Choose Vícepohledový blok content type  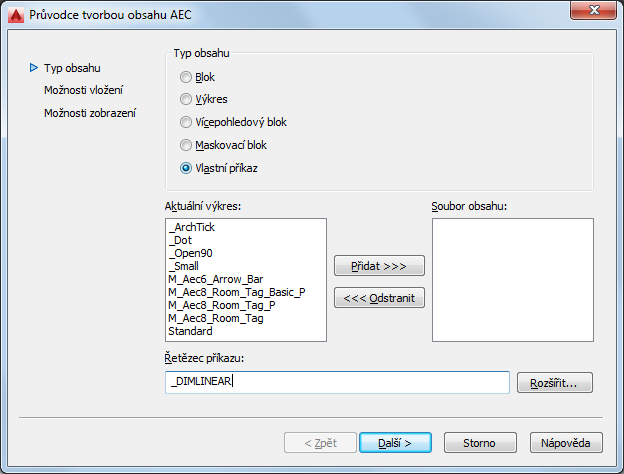(x=186, y=122)
